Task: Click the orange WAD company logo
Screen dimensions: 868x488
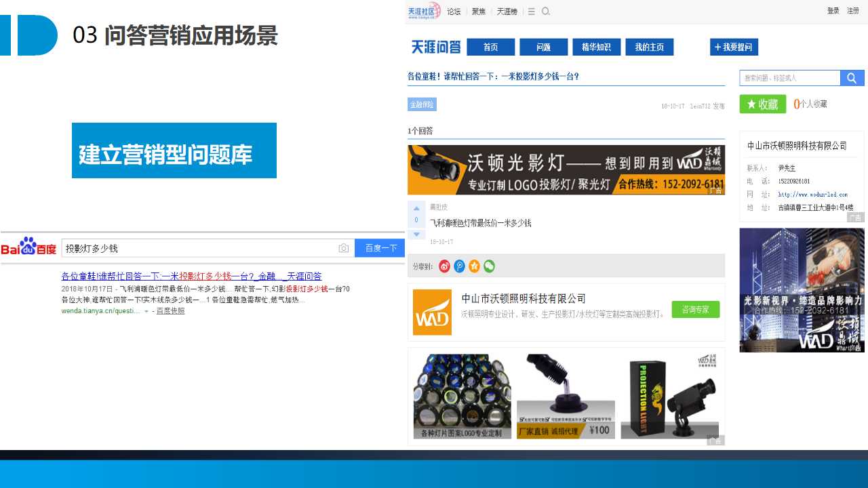Action: [432, 312]
